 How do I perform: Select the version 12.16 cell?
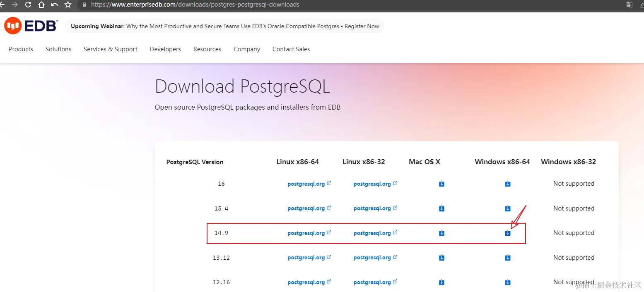tap(221, 282)
